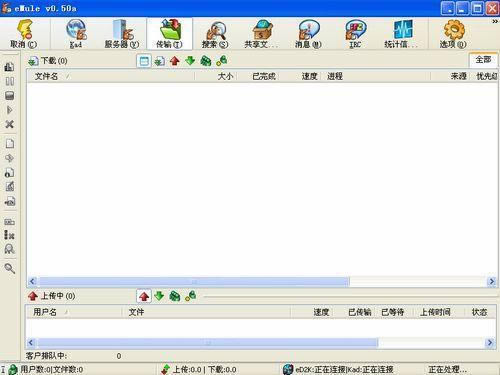Click the downloads horizontal scrollbar thumb

194,282
